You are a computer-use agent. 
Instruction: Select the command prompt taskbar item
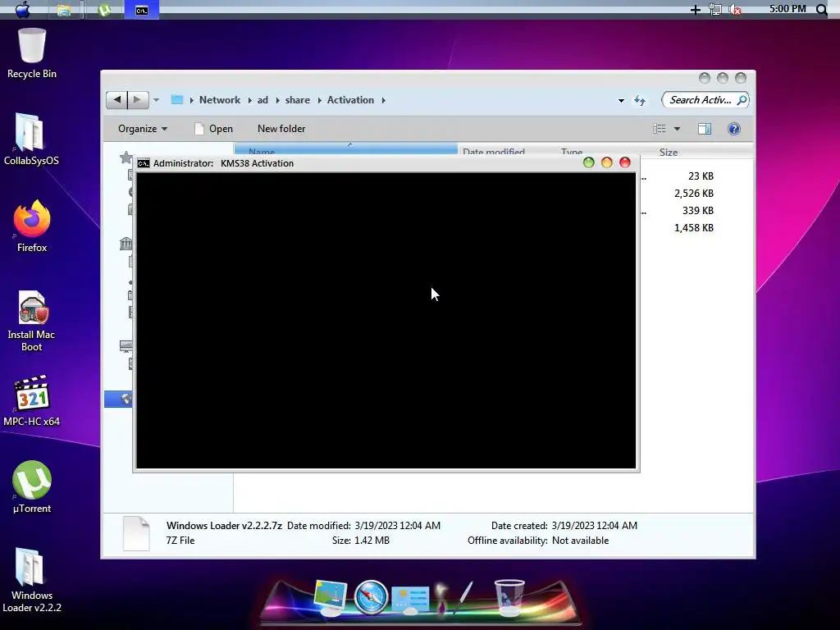pyautogui.click(x=142, y=10)
